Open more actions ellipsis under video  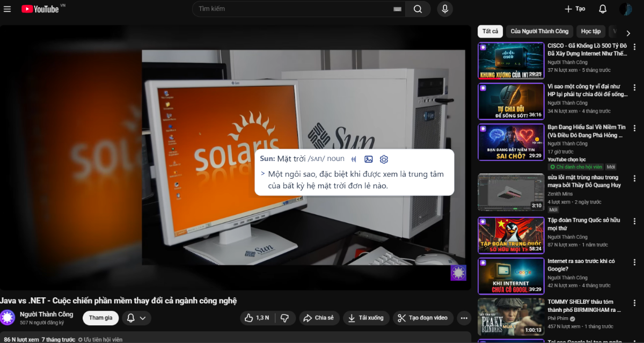click(x=464, y=318)
